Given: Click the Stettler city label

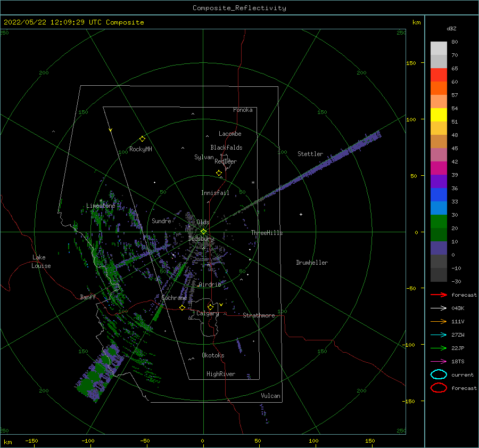Looking at the screenshot, I should click(310, 154).
